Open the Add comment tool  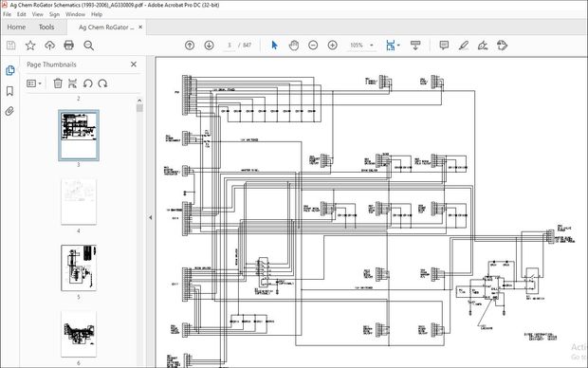tap(444, 46)
